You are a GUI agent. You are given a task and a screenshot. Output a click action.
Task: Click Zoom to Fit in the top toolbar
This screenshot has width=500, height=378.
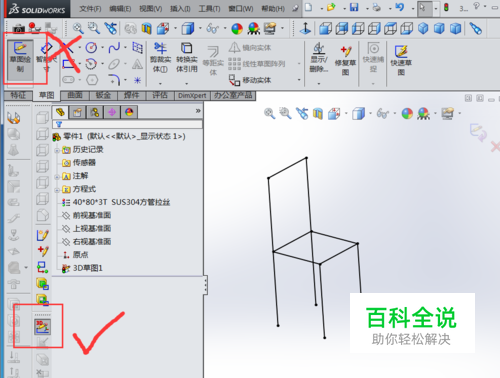[x=78, y=28]
